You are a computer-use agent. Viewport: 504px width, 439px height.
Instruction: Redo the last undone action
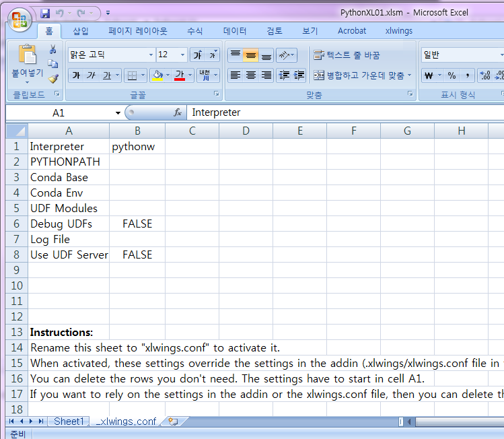[81, 13]
